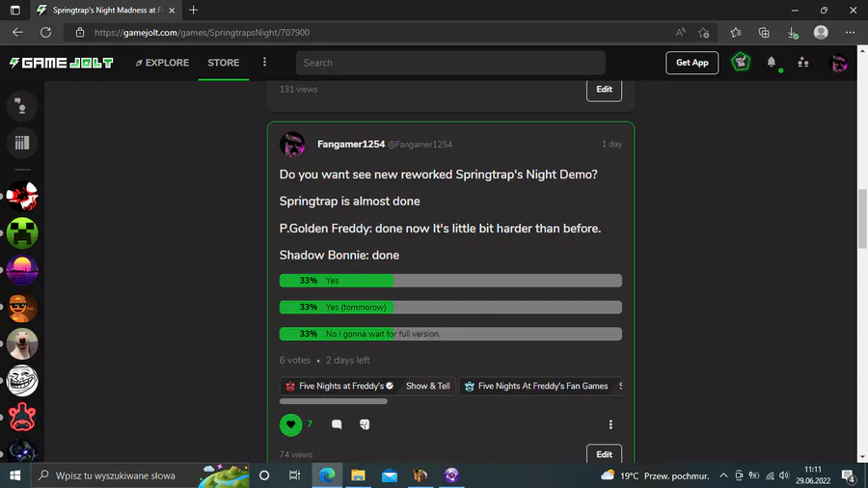The width and height of the screenshot is (868, 488).
Task: Open the chat icon in left sidebar
Action: tap(22, 106)
